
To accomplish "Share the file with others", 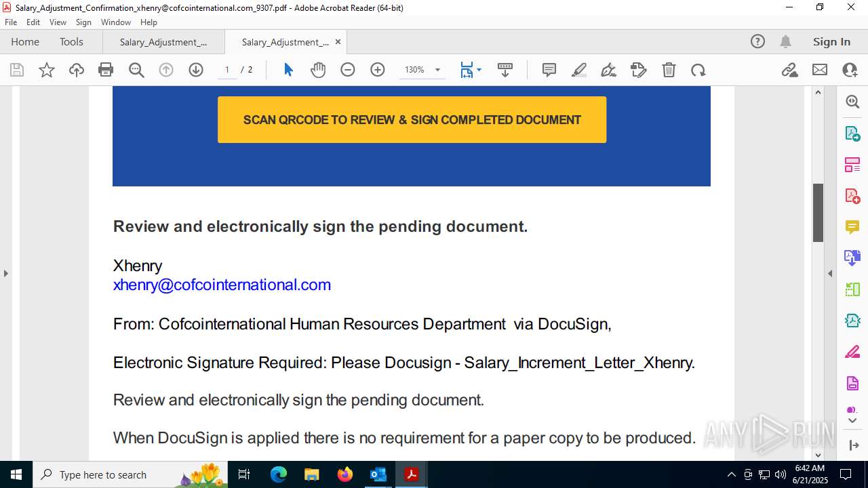I will [x=850, y=70].
